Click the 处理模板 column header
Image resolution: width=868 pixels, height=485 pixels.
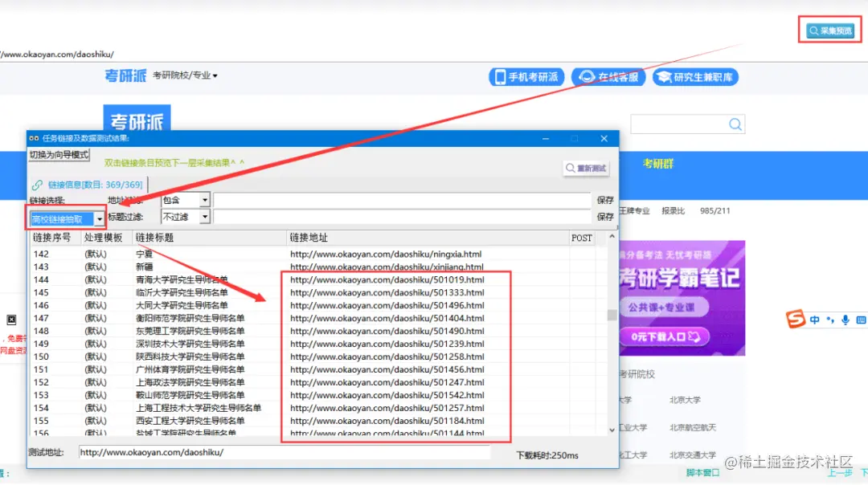[106, 238]
